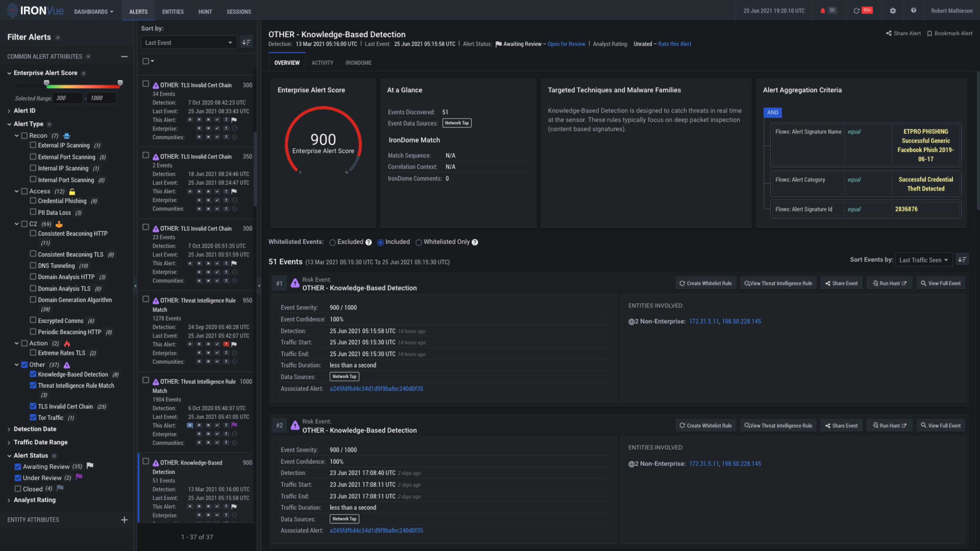
Task: Click the minimum score range input field
Action: coord(67,98)
